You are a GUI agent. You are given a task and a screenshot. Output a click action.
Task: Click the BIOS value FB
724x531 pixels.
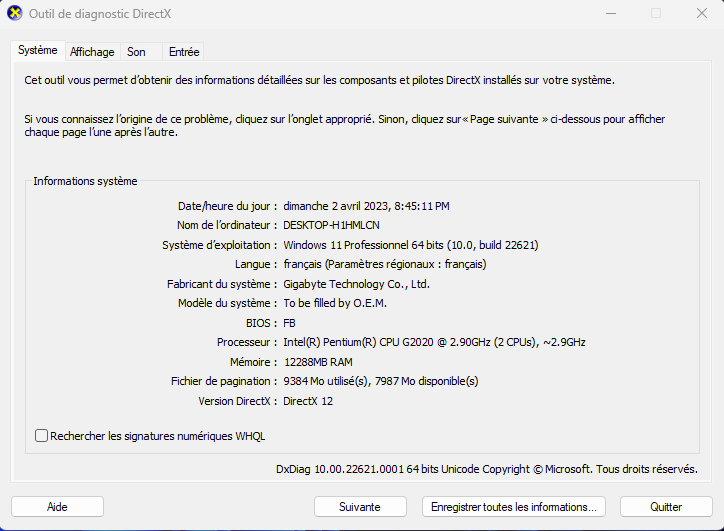pyautogui.click(x=289, y=323)
